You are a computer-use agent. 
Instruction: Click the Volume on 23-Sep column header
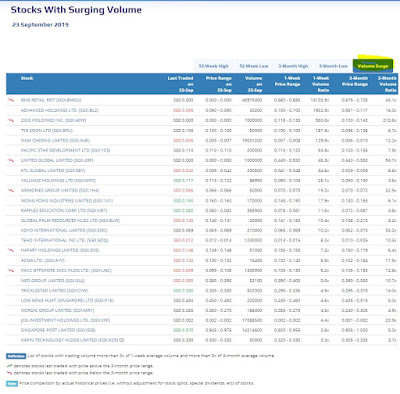coord(254,84)
